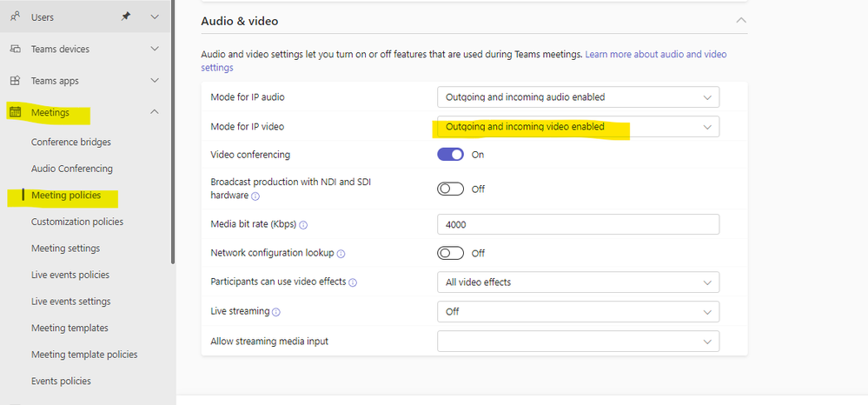
Task: Expand the Teams devices chevron
Action: point(155,49)
